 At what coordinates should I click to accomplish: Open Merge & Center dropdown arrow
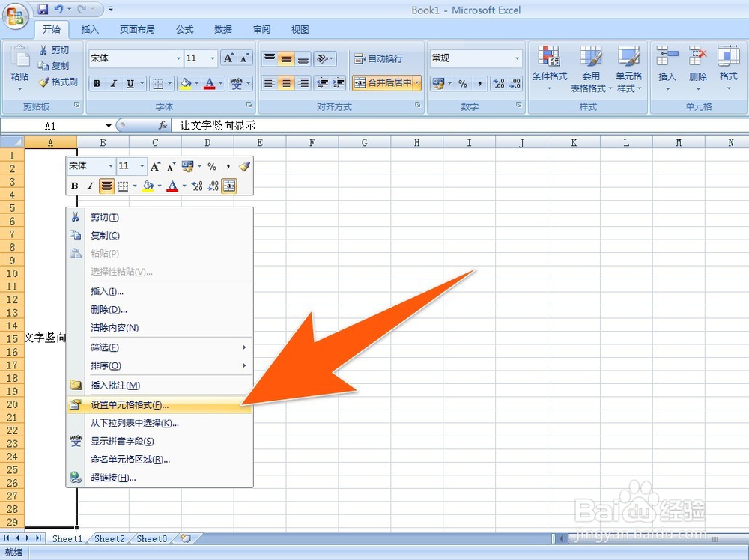coord(417,83)
